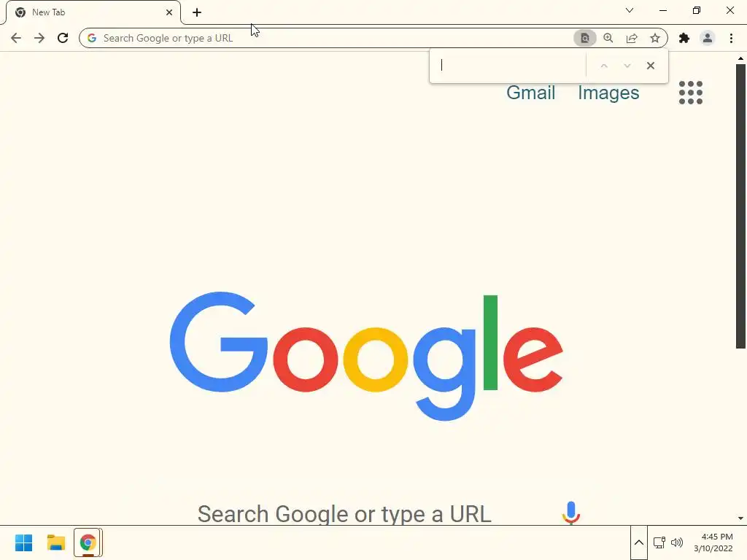
Task: Open the Gmail link
Action: point(531,93)
